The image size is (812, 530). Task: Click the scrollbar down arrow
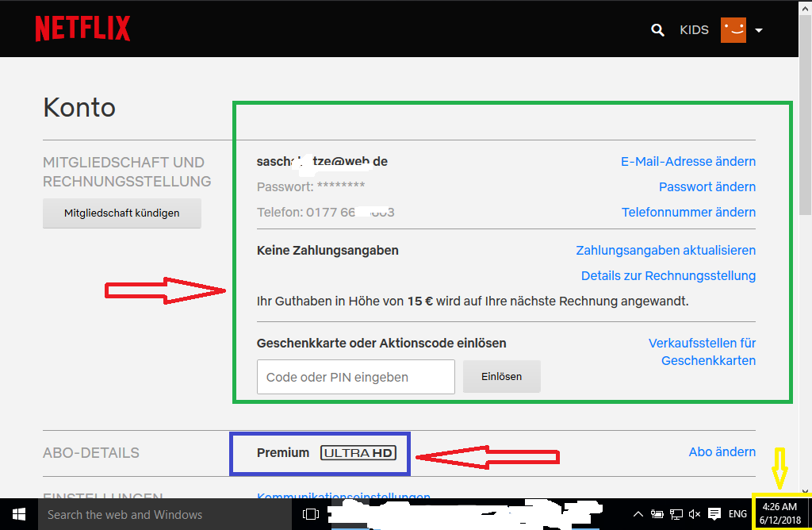[806, 490]
